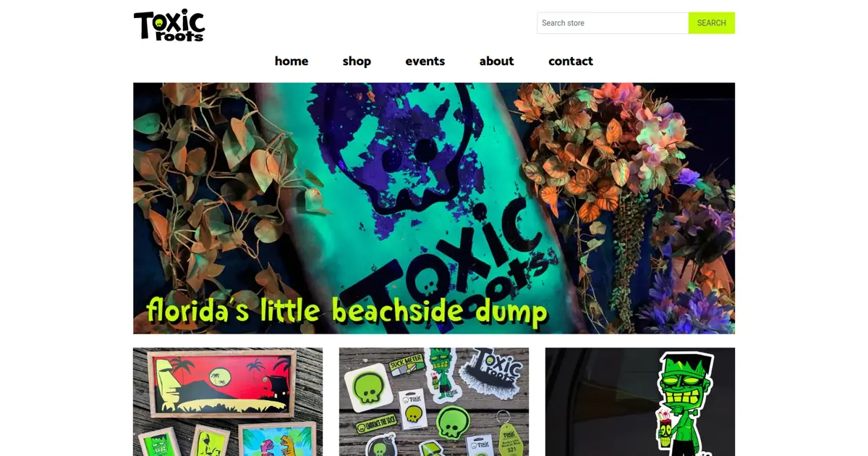The height and width of the screenshot is (456, 868).
Task: Open the Frankenstein window decal thumbnail
Action: pos(640,402)
